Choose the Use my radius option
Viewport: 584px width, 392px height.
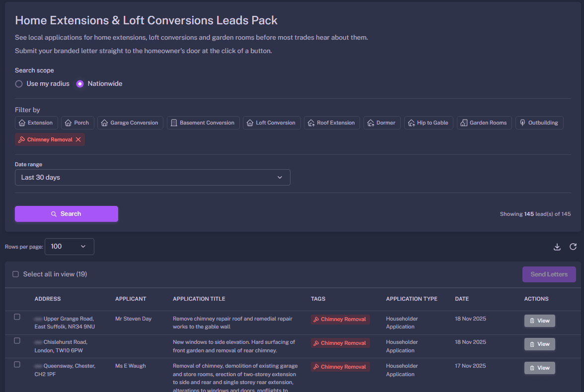pyautogui.click(x=19, y=84)
